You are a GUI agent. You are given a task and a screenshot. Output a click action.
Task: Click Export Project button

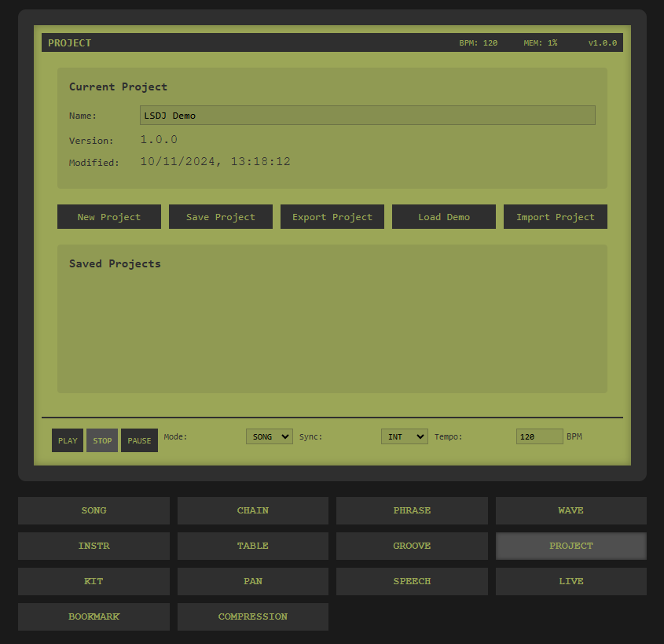click(x=332, y=217)
